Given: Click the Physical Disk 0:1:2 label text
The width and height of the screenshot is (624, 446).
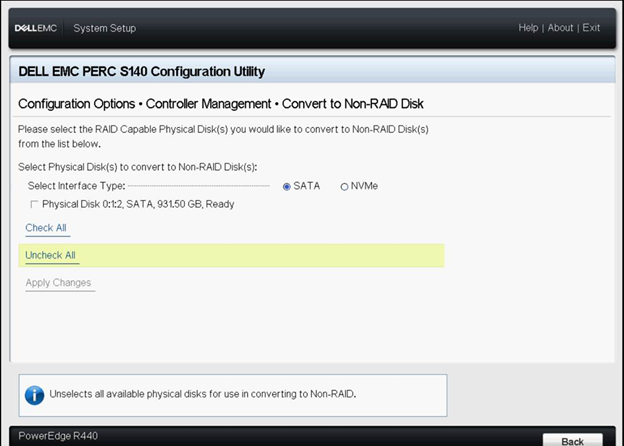Looking at the screenshot, I should 138,204.
